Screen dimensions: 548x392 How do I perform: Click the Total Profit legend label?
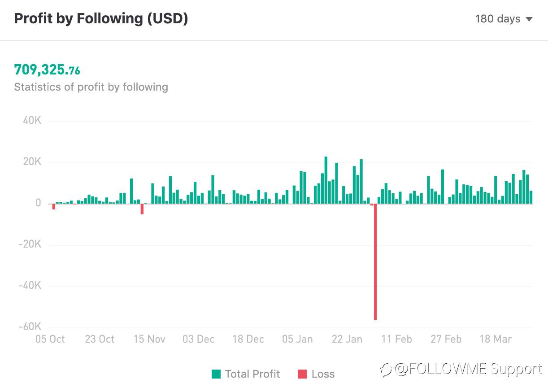pyautogui.click(x=252, y=374)
